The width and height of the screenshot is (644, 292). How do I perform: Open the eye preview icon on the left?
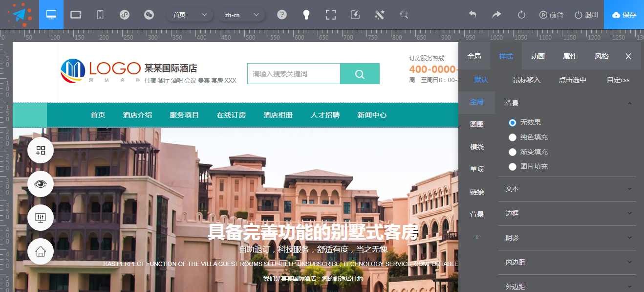click(41, 184)
